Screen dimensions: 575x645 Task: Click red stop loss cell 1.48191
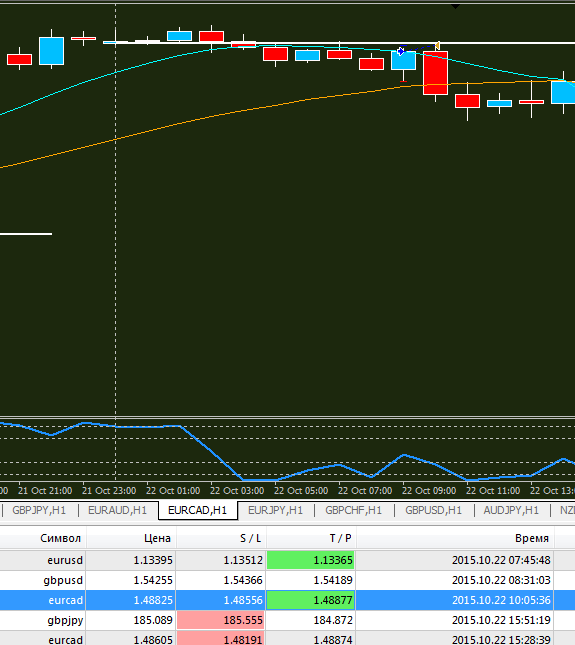pos(221,638)
